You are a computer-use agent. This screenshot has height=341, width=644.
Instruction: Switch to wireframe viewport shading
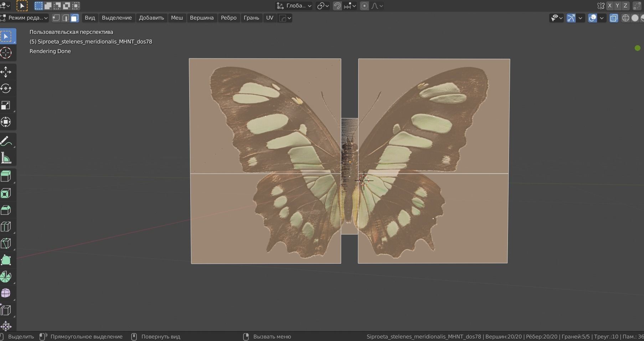coord(625,18)
